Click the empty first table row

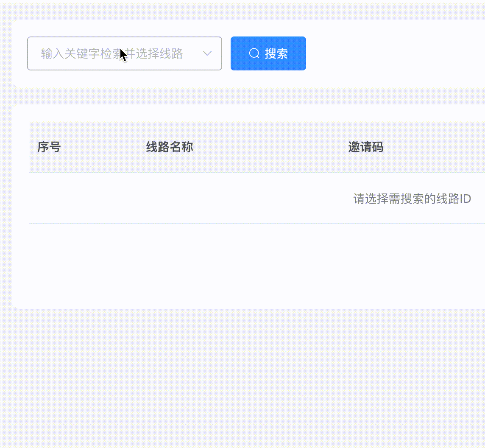[x=170, y=199]
